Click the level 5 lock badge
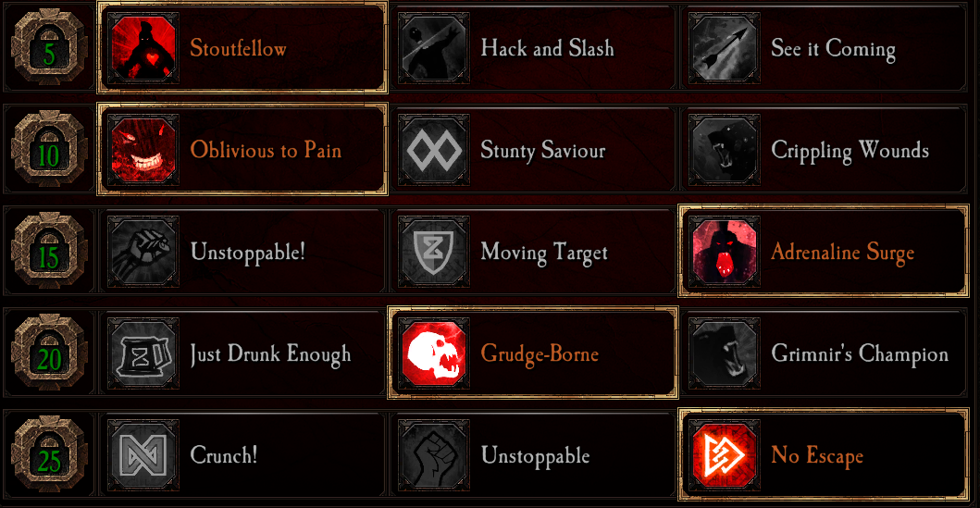This screenshot has height=508, width=980. pyautogui.click(x=49, y=47)
